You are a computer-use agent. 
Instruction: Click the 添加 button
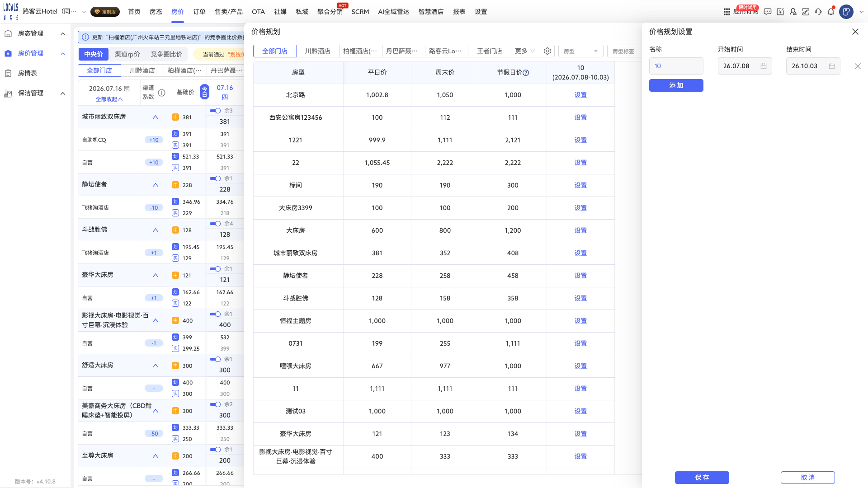pyautogui.click(x=676, y=85)
